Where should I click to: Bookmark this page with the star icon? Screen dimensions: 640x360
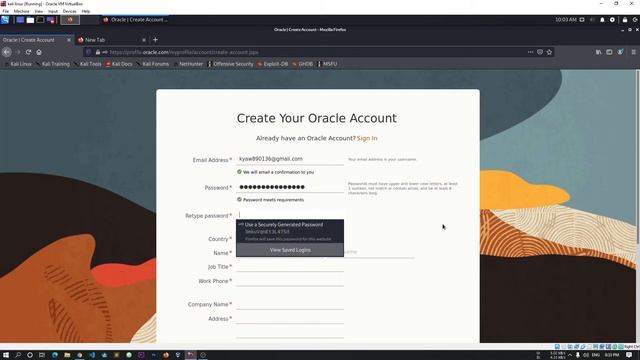549,52
